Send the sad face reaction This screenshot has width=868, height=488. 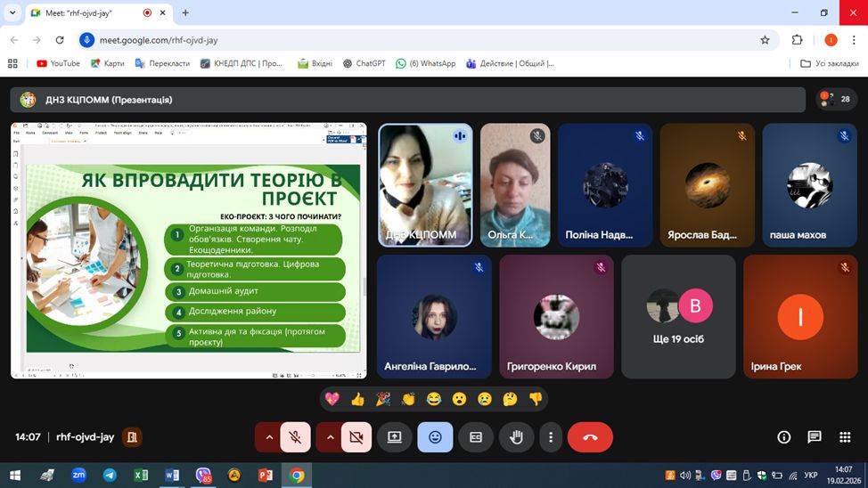pos(485,398)
